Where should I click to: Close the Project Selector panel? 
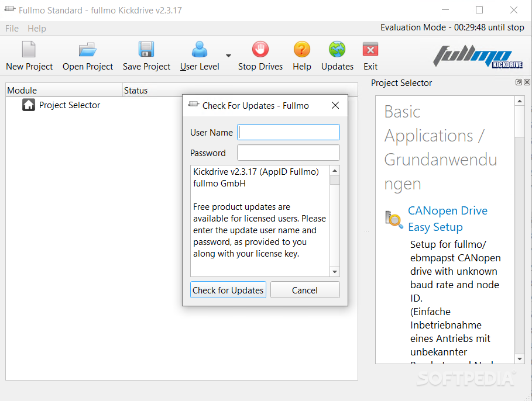[x=527, y=82]
